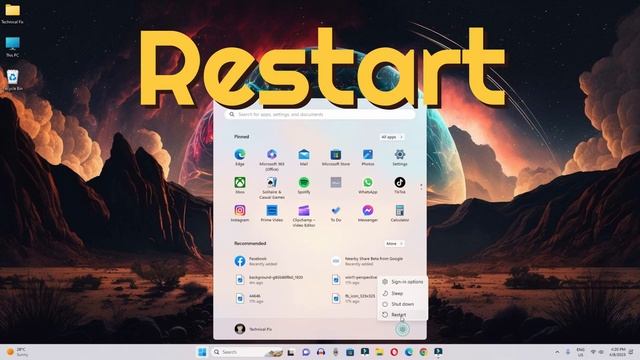The width and height of the screenshot is (640, 360).
Task: Open Clipchamp Video Editor
Action: [x=304, y=216]
